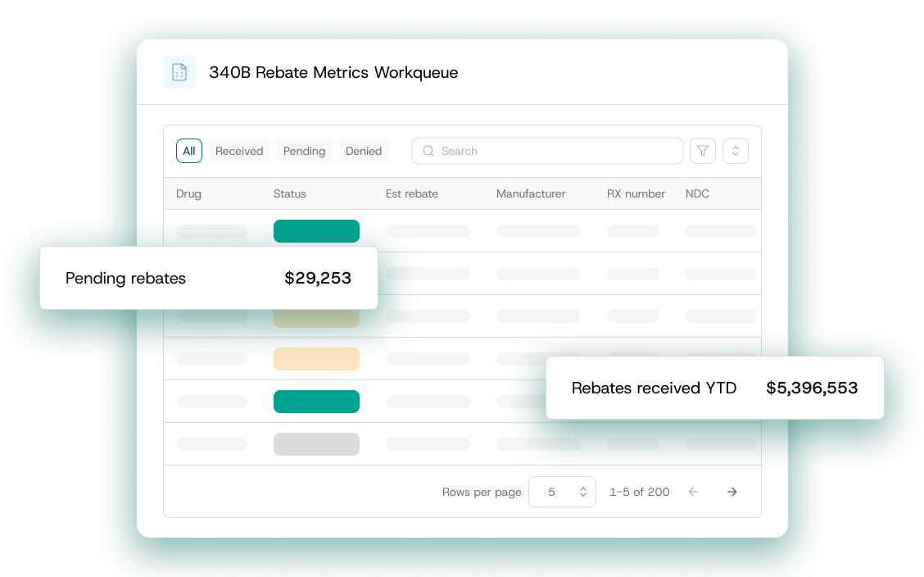Click the NDC column header
The height and width of the screenshot is (577, 924).
tap(697, 193)
